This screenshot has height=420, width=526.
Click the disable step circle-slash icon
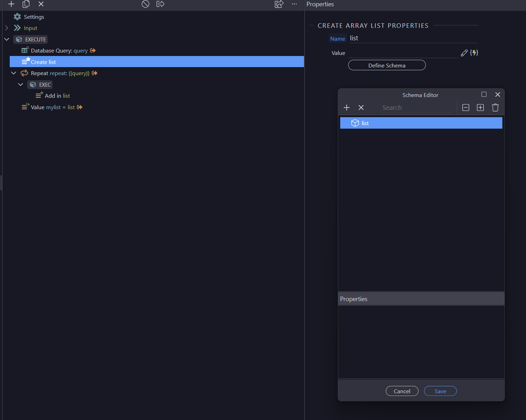tap(145, 4)
